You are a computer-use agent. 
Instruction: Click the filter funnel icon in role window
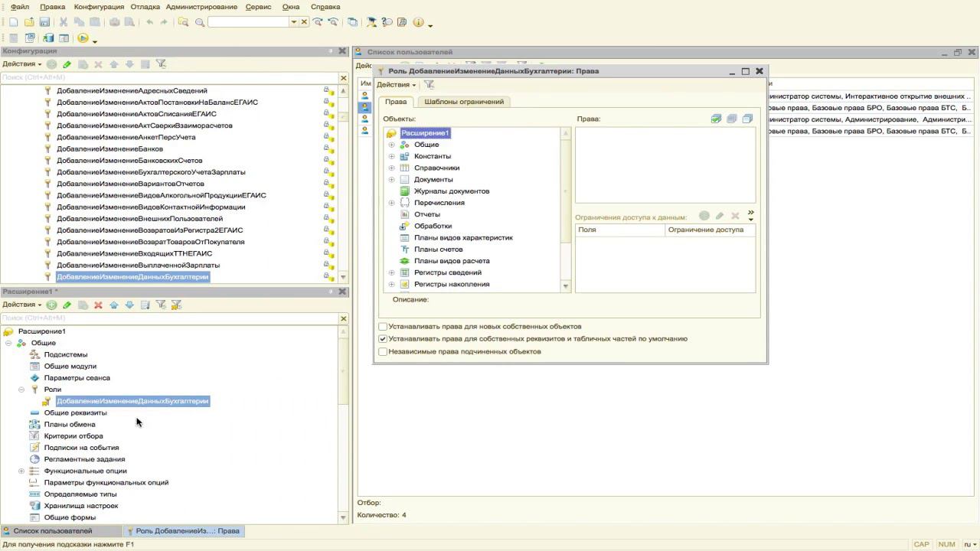(x=429, y=85)
